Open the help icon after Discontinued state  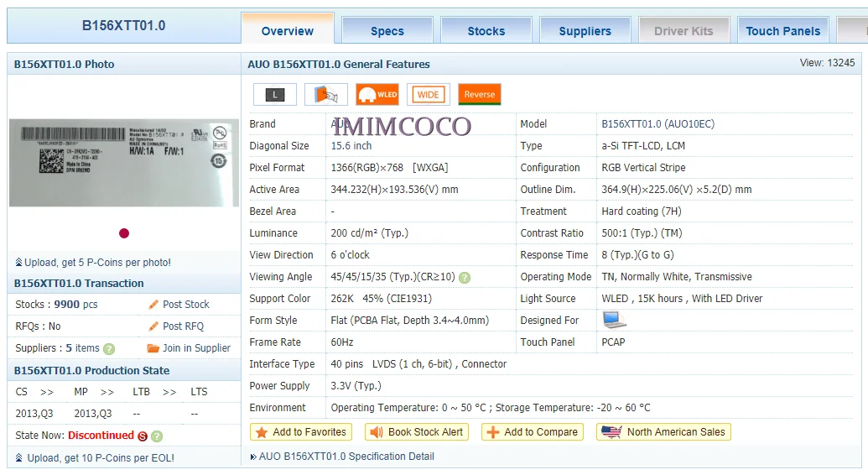pyautogui.click(x=157, y=436)
